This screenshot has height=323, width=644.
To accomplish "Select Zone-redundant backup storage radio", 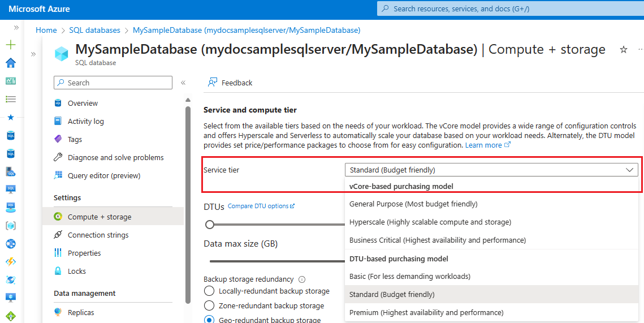I will click(x=209, y=305).
